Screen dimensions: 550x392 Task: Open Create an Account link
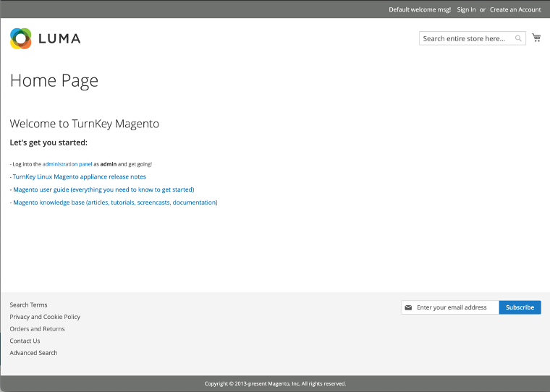(515, 9)
